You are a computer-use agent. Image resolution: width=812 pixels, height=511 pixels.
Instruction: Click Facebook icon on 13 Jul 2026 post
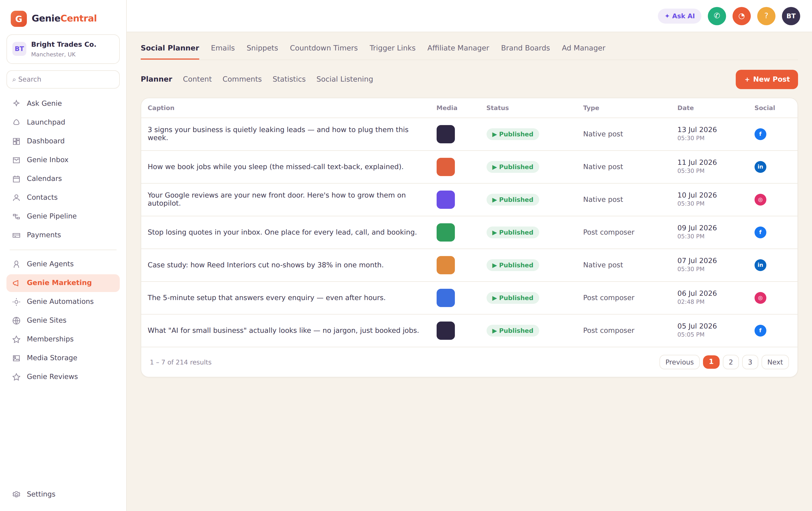pos(760,134)
